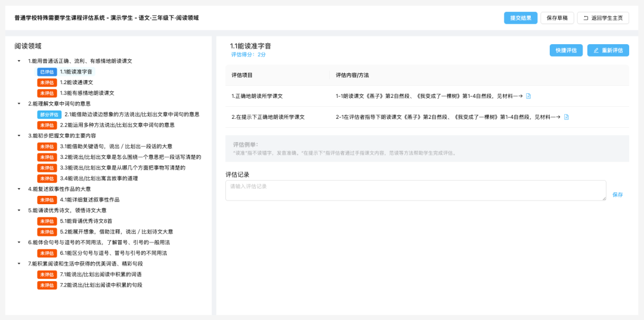Select item 4.1能详细复述叙事性作品

[x=89, y=200]
